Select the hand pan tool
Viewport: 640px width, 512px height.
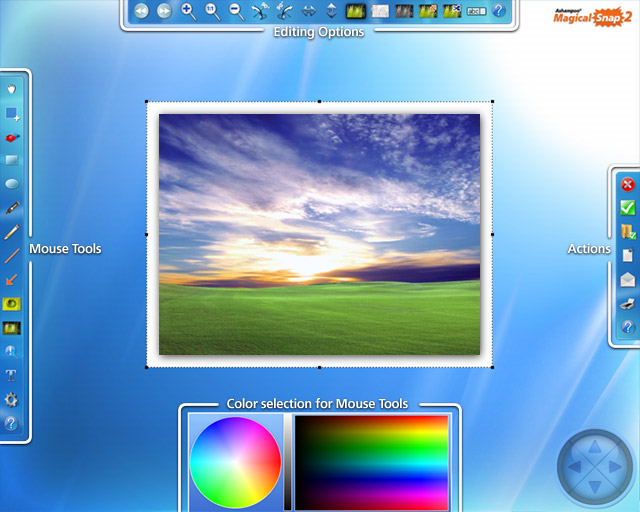tap(12, 88)
